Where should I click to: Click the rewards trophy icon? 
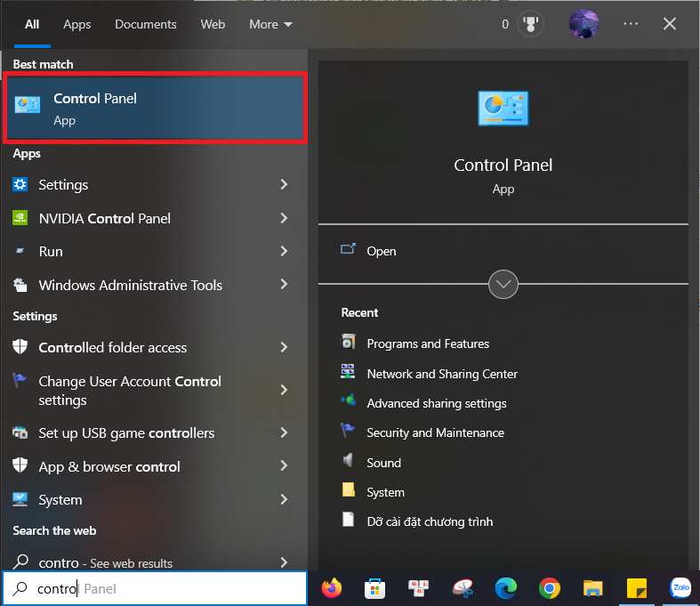pyautogui.click(x=530, y=24)
